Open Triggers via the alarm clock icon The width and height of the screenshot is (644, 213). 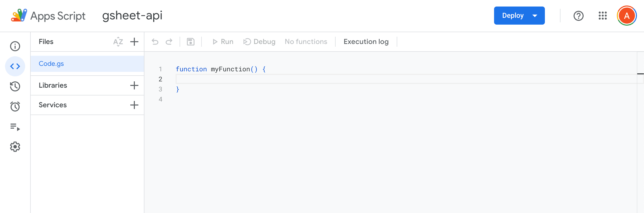(x=15, y=106)
